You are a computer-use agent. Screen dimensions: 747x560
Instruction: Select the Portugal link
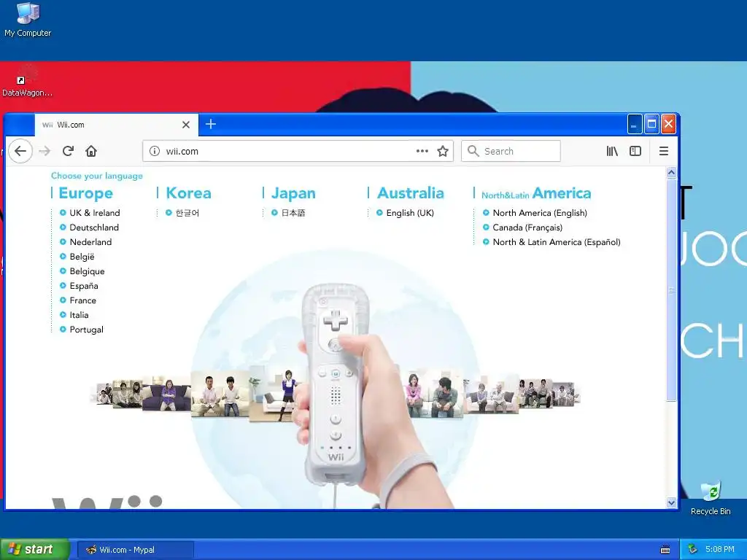tap(86, 330)
